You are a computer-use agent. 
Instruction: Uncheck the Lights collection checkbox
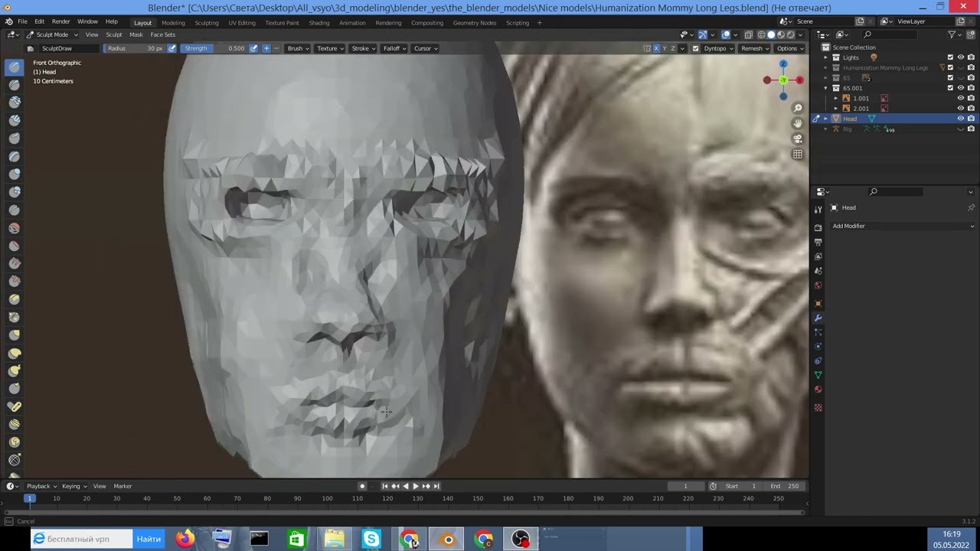[950, 57]
